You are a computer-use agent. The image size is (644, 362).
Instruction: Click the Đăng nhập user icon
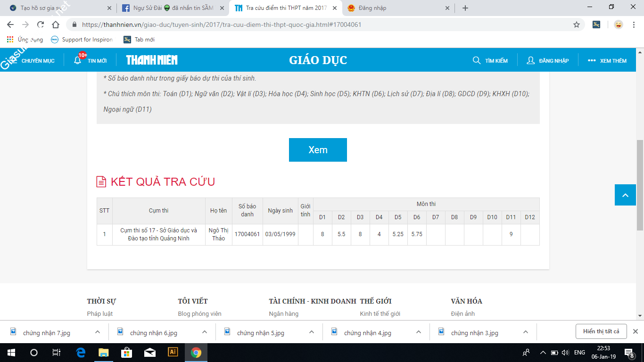point(531,60)
